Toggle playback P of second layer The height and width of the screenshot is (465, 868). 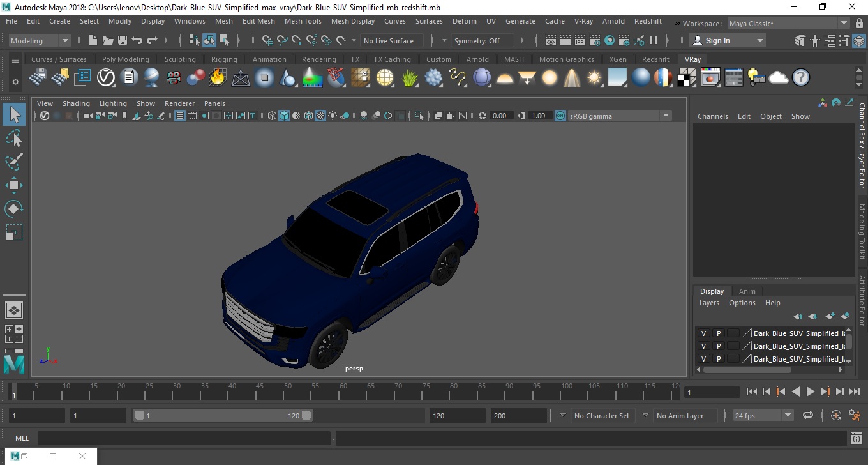pos(719,346)
